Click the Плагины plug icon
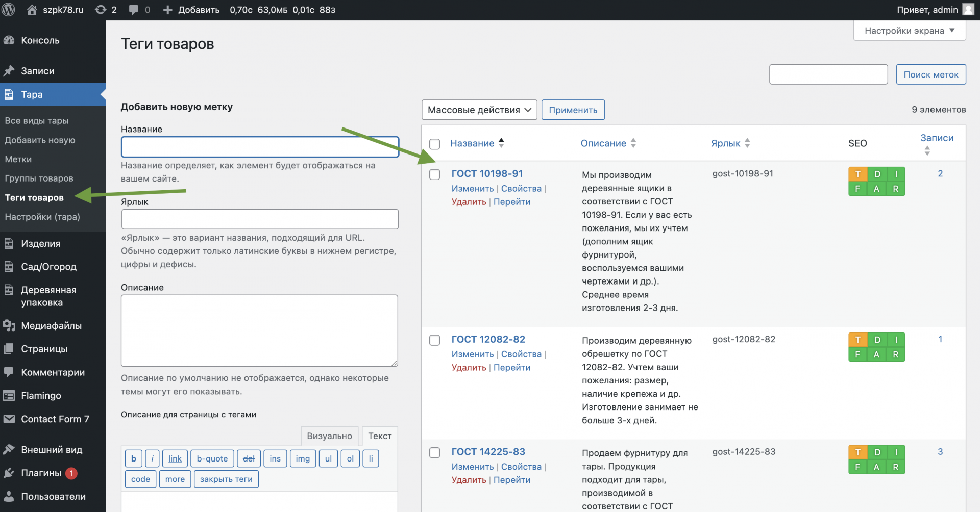 coord(9,473)
